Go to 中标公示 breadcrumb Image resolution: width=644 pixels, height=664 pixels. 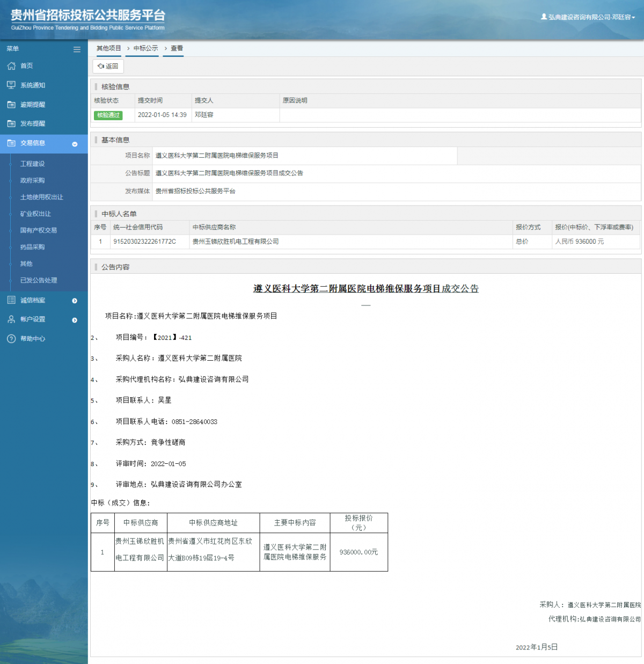[x=146, y=48]
